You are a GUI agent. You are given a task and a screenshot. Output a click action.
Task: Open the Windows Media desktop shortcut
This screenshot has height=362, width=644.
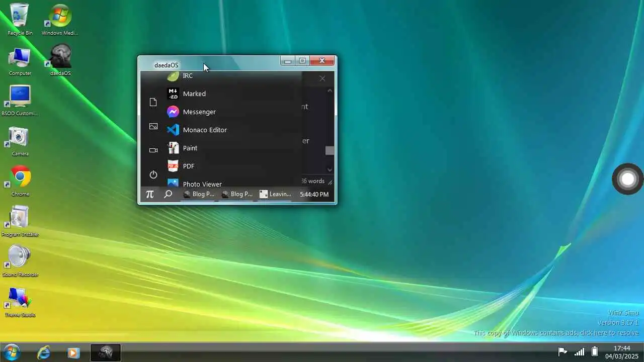(60, 20)
